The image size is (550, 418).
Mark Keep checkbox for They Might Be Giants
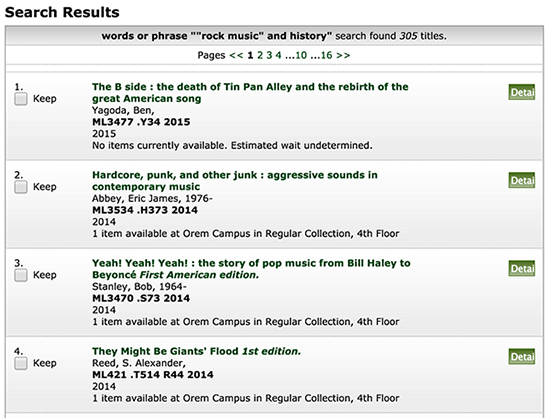click(x=21, y=363)
